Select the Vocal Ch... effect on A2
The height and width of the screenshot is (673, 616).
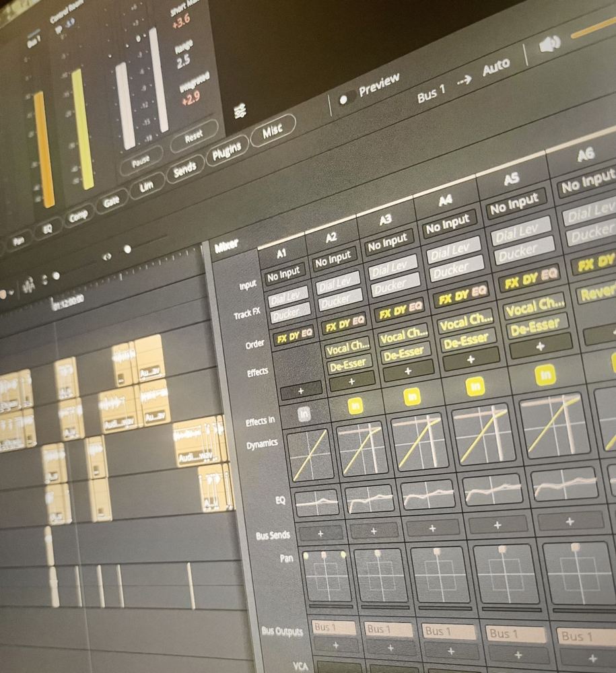pos(347,348)
